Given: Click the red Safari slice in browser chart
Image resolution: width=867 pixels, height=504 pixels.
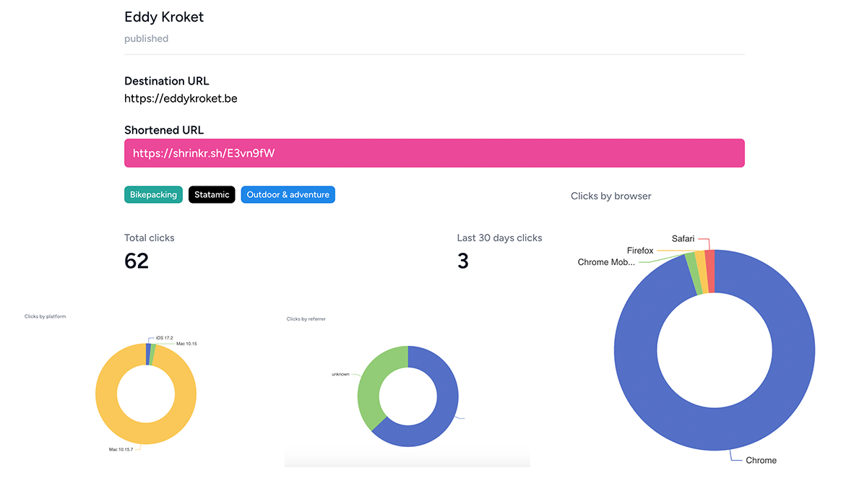Looking at the screenshot, I should [709, 271].
